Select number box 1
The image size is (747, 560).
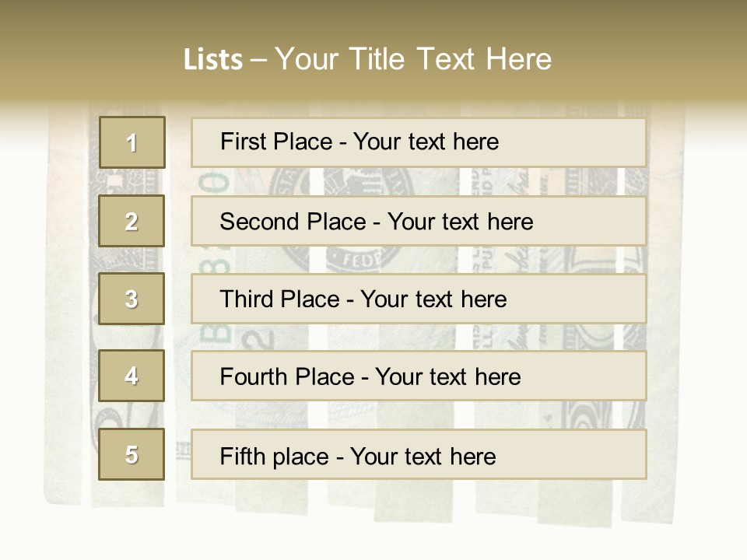(x=132, y=142)
